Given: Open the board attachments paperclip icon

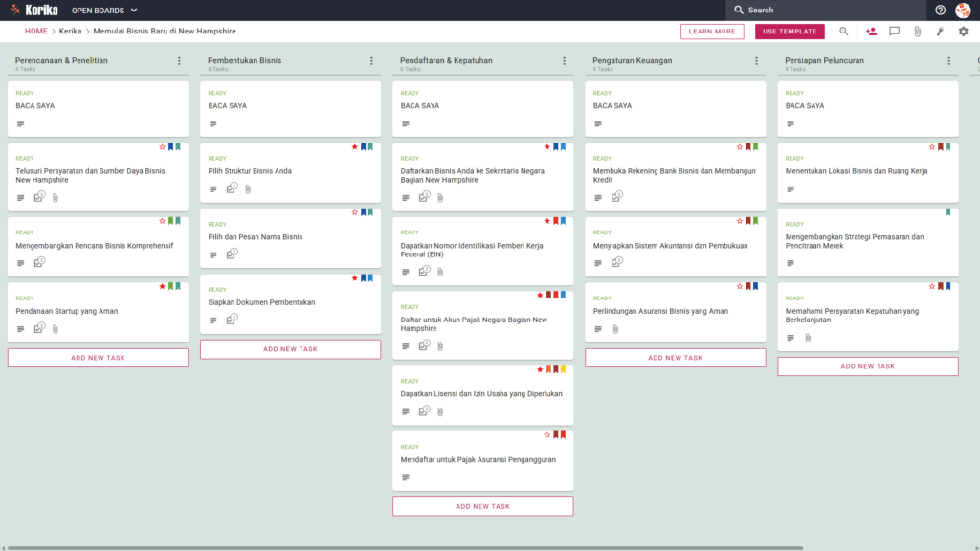Looking at the screenshot, I should point(918,32).
